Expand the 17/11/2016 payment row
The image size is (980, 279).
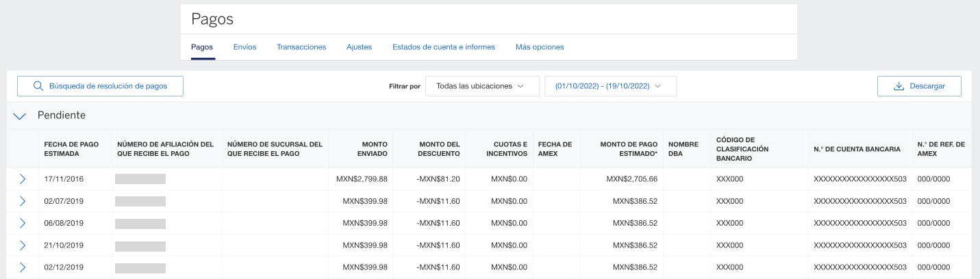tap(23, 179)
